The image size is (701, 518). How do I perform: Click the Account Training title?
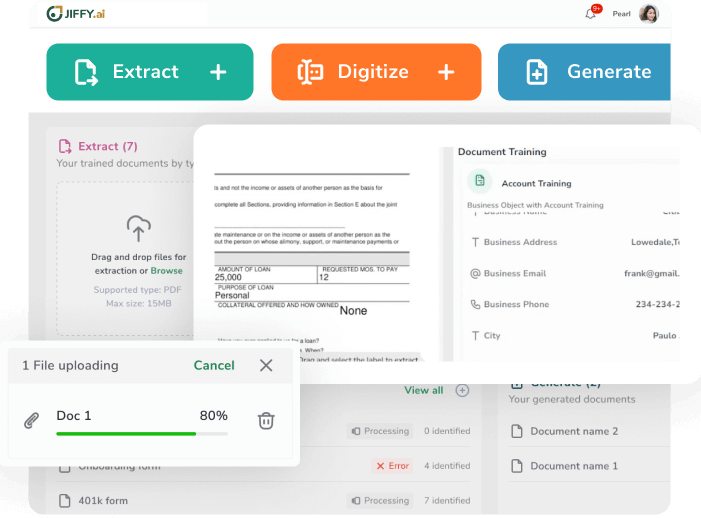[x=536, y=183]
